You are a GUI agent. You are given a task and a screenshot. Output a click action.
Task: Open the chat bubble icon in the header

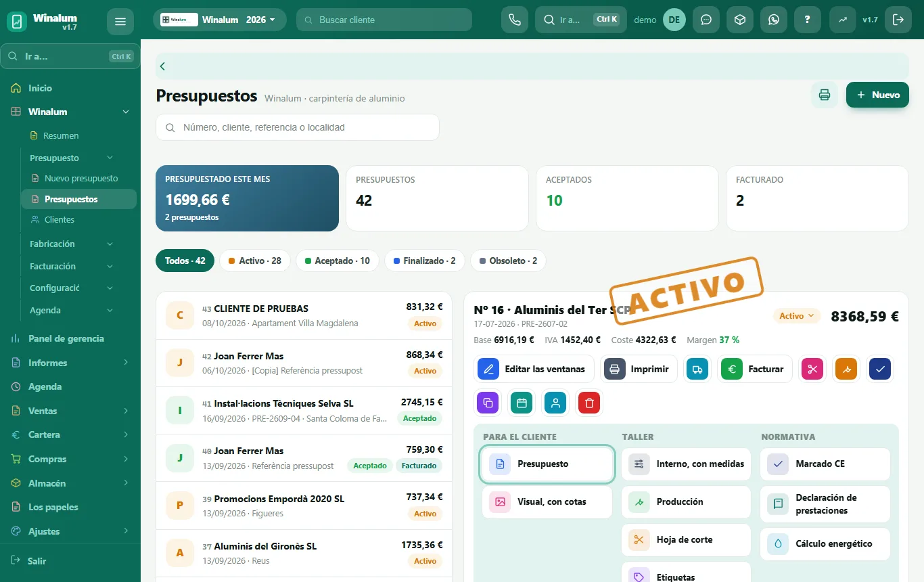point(706,20)
